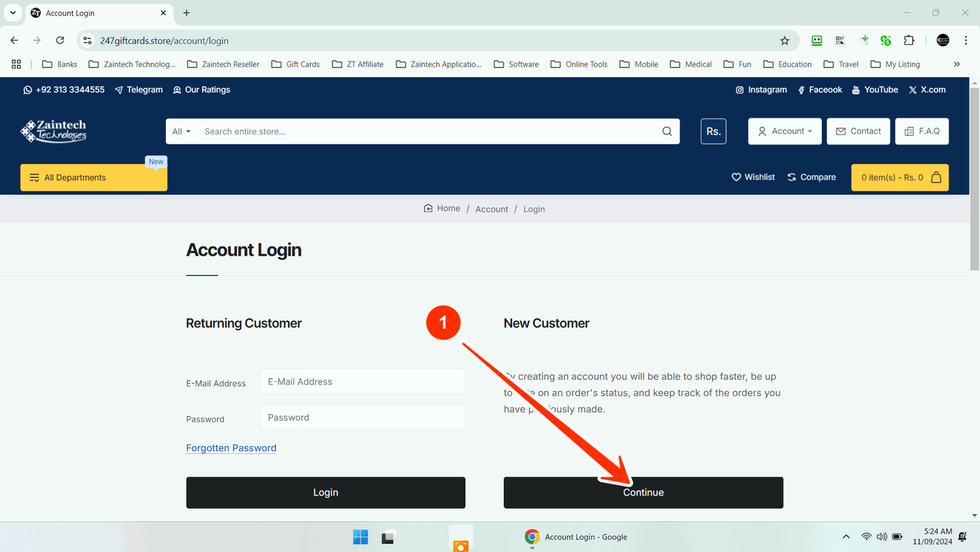Open the Rs. currency selector
This screenshot has height=552, width=980.
point(713,132)
